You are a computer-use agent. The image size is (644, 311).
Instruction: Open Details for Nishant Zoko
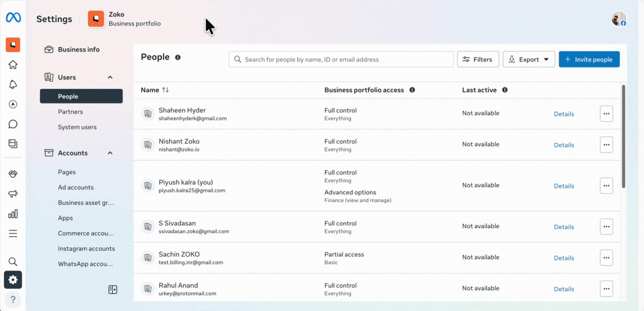coord(564,145)
